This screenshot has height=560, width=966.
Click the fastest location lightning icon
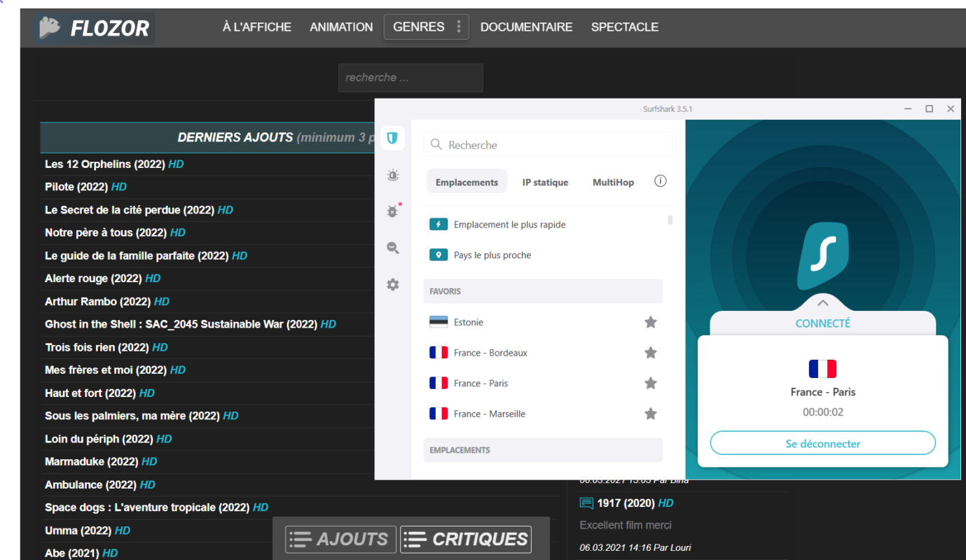tap(439, 225)
